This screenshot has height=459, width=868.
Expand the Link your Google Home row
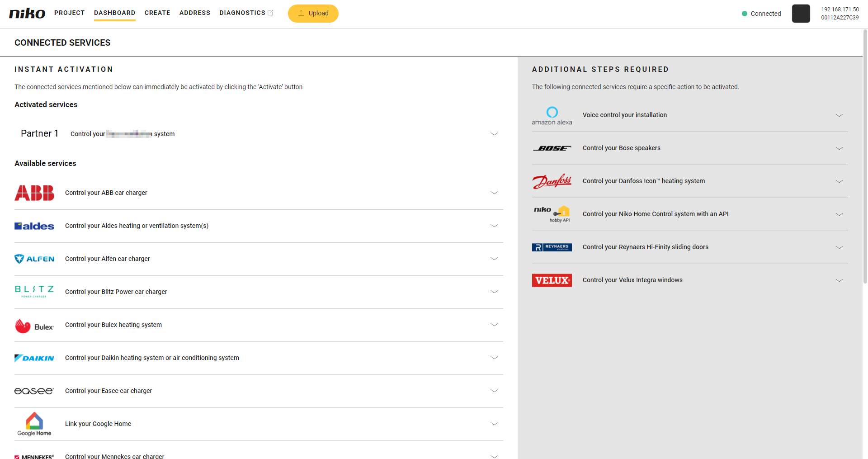pos(494,424)
